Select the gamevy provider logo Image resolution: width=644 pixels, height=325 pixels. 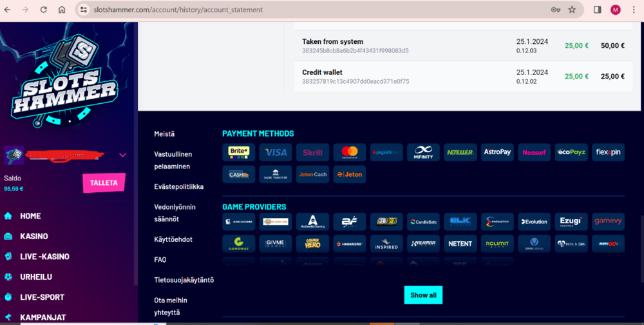[x=609, y=221]
